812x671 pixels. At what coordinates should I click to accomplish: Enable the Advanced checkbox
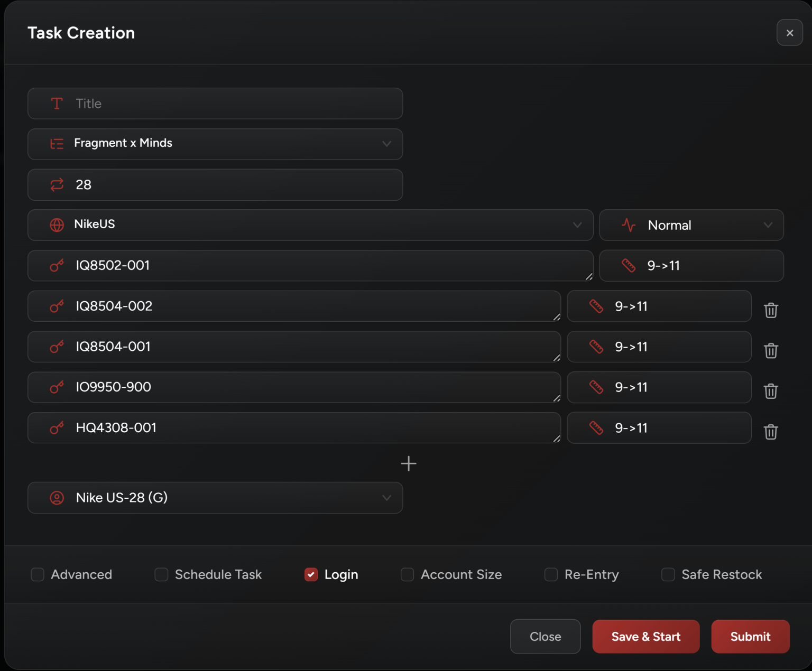[38, 574]
